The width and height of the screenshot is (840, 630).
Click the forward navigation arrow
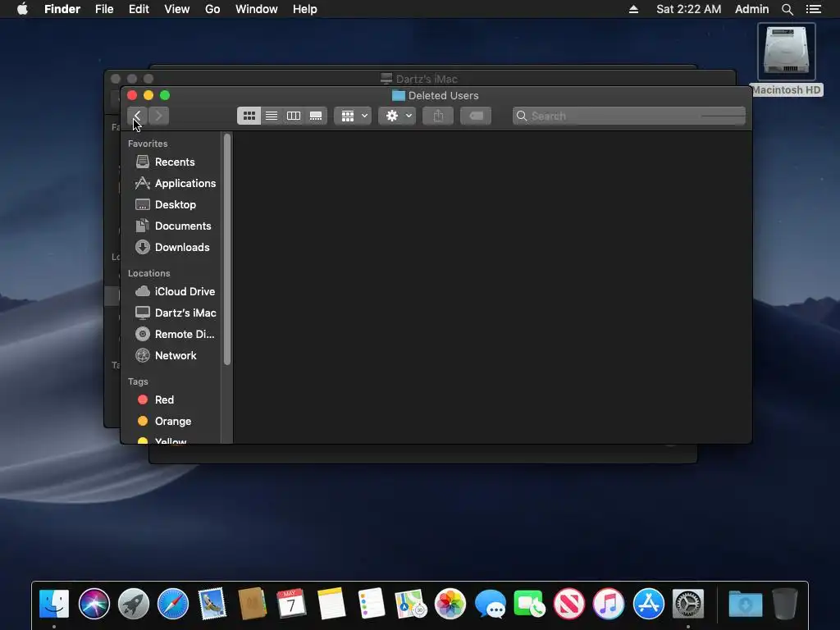(158, 116)
